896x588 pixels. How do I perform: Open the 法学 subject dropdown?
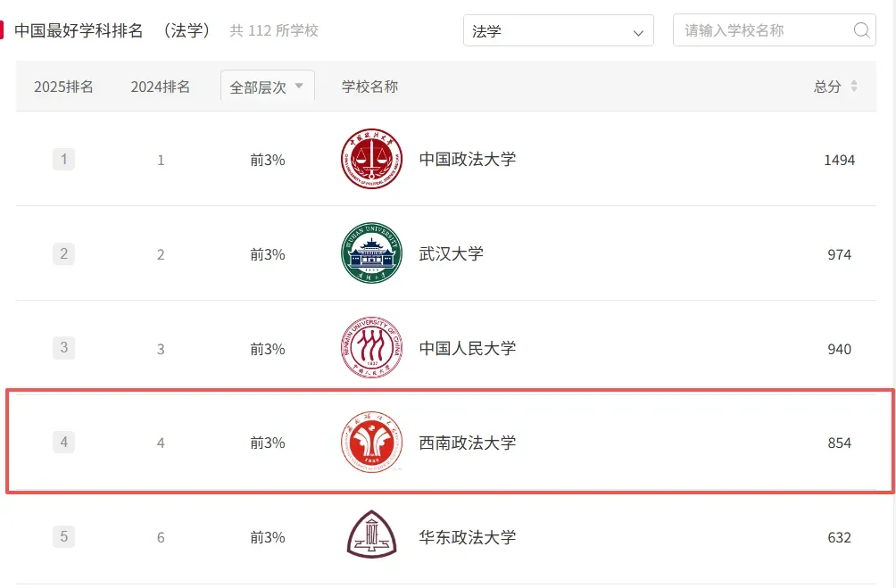pos(558,30)
